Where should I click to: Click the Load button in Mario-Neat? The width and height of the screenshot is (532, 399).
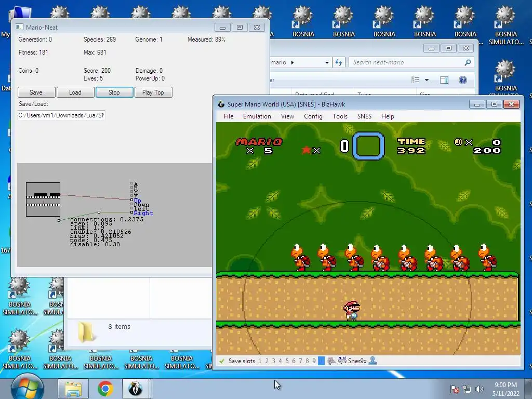tap(75, 92)
